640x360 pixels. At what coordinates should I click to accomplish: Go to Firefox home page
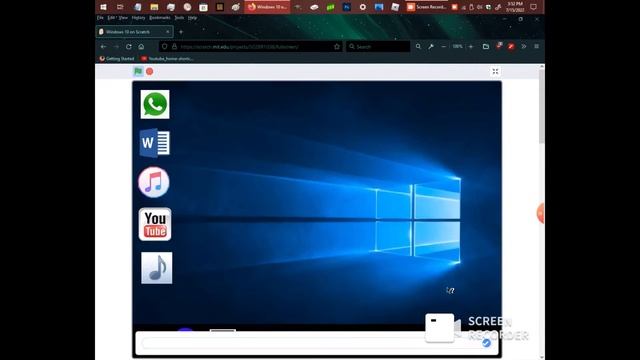[141, 47]
